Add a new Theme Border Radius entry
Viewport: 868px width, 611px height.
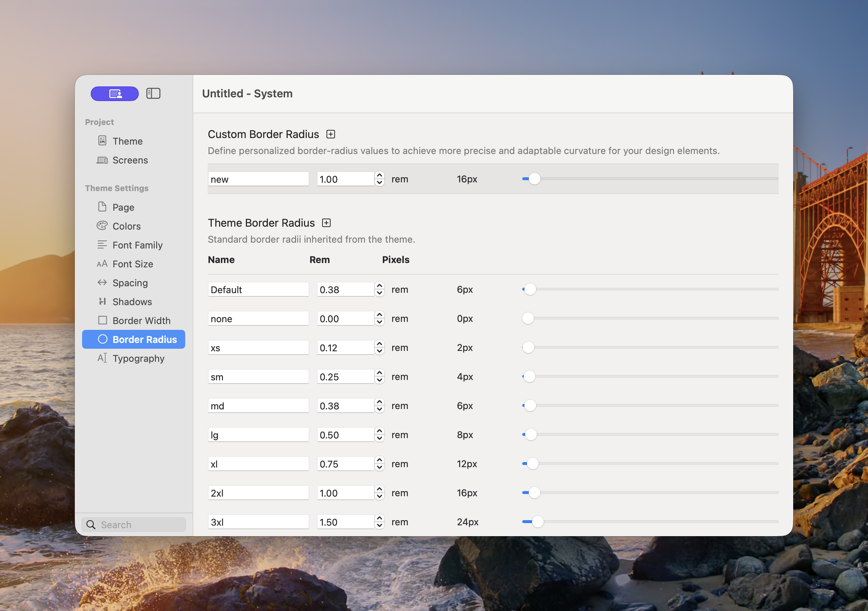(x=326, y=223)
